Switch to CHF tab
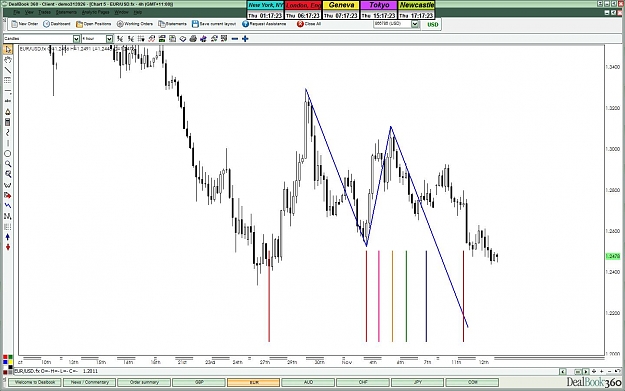 pos(363,382)
